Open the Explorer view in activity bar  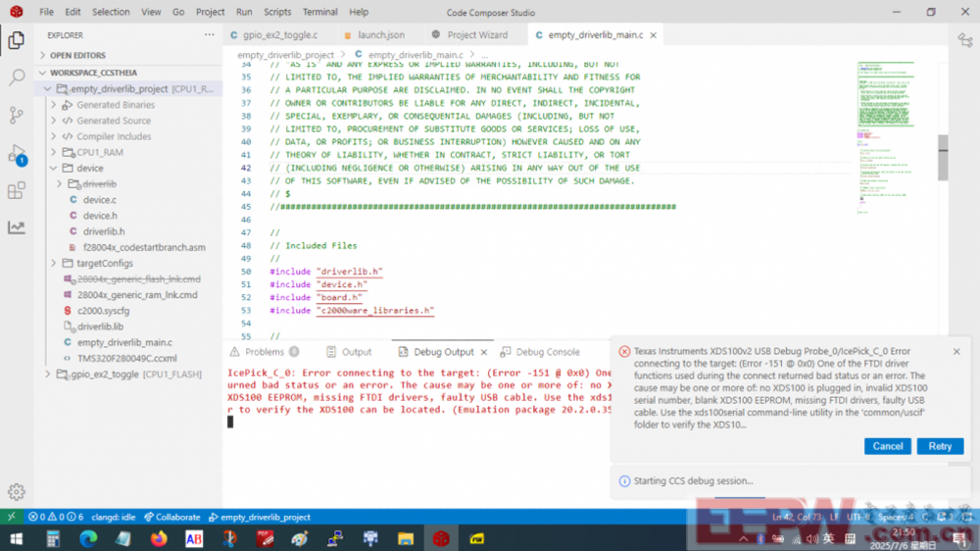click(17, 40)
